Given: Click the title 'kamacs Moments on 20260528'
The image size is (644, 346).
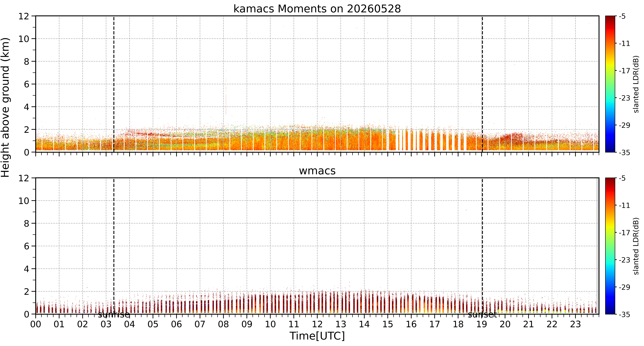Looking at the screenshot, I should [x=317, y=9].
